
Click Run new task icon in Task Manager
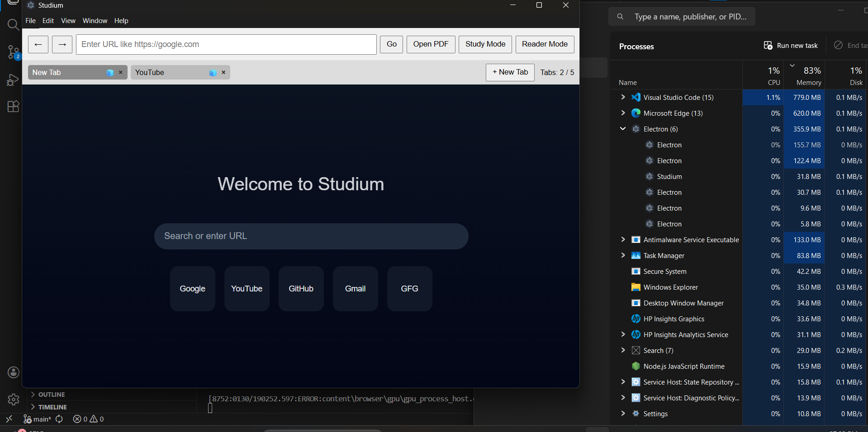(x=768, y=45)
